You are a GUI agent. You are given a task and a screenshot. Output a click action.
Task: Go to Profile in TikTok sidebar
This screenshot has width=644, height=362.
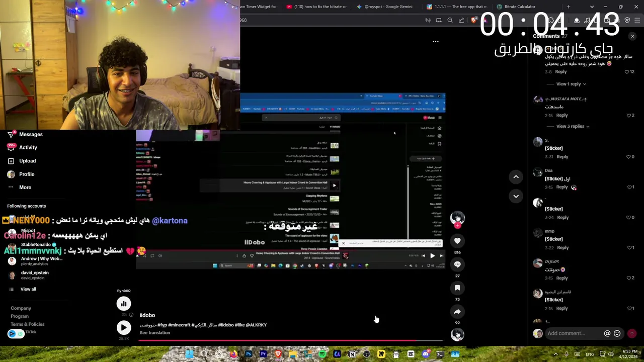pyautogui.click(x=21, y=174)
